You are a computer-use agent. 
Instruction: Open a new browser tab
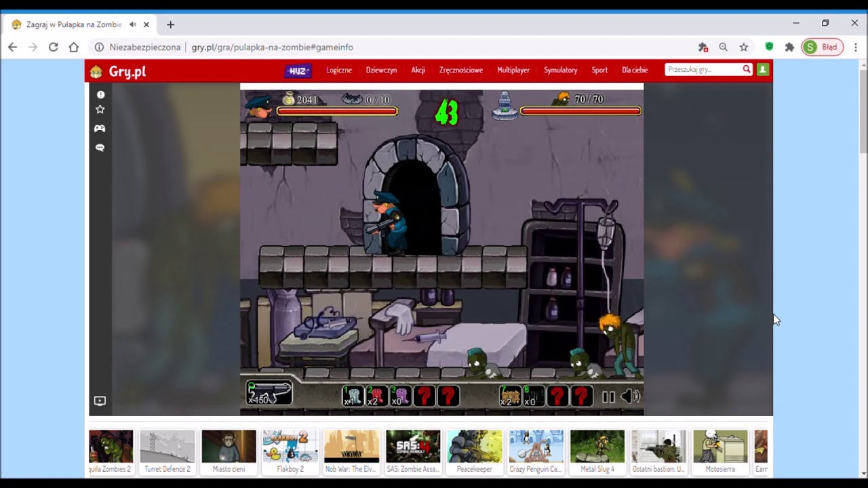pyautogui.click(x=170, y=24)
